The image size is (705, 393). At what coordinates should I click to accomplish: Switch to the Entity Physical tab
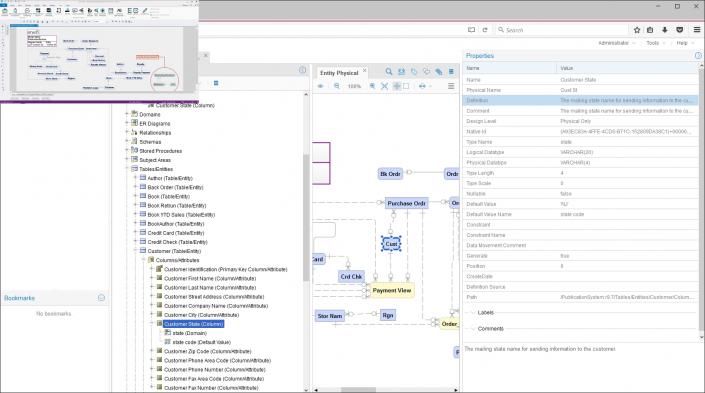tap(339, 73)
